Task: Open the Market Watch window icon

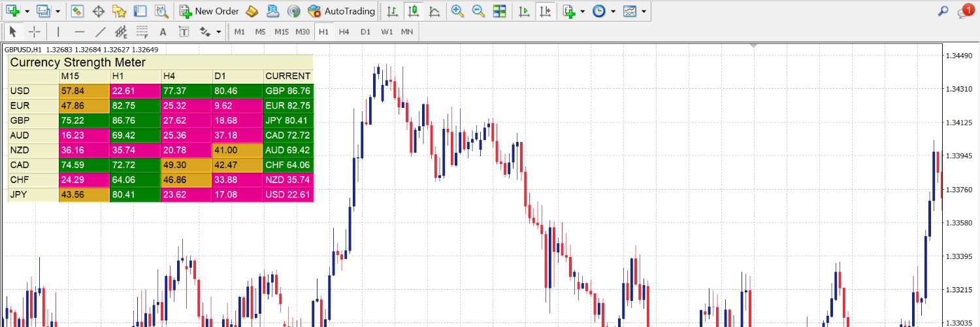Action: [77, 11]
